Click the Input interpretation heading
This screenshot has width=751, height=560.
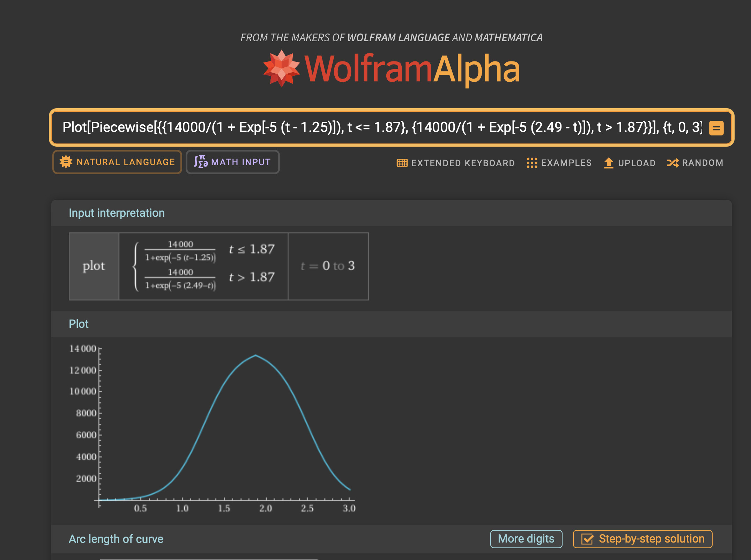tap(117, 213)
